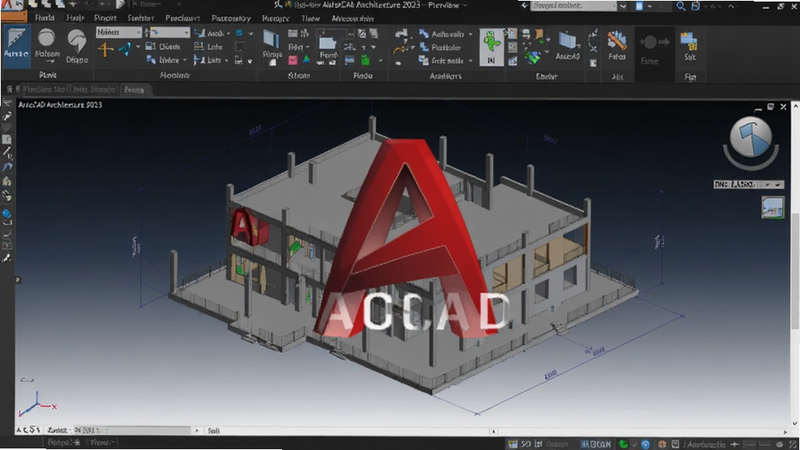Toggle the grid icon in the status bar
800x450 pixels.
(513, 444)
